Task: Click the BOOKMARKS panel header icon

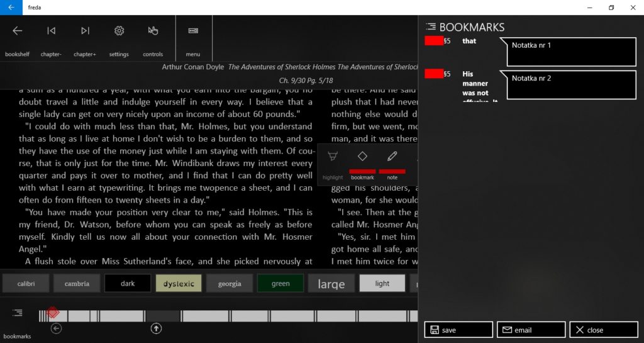Action: (x=431, y=26)
